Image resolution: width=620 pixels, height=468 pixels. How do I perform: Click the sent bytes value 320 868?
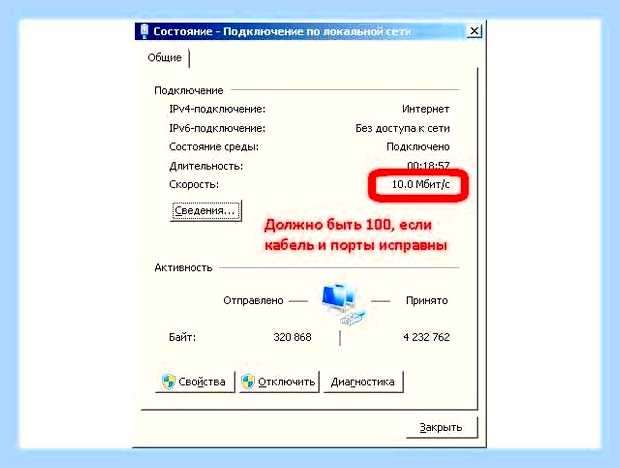292,337
